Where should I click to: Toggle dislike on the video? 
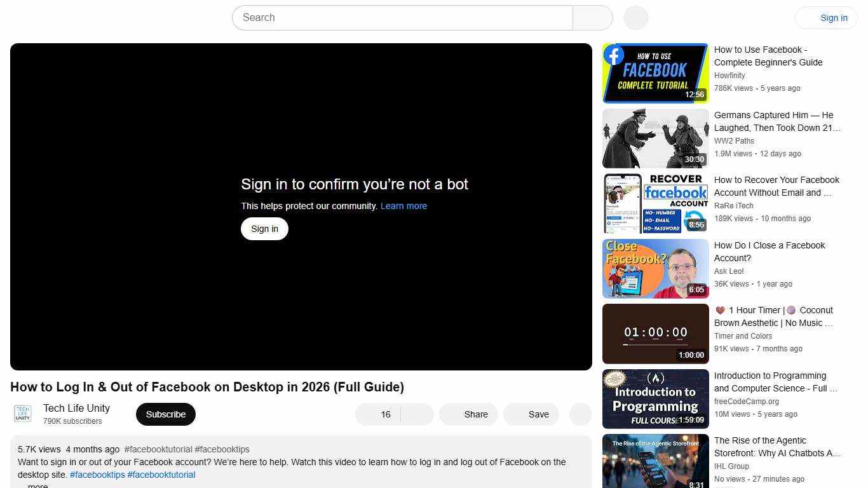point(417,414)
